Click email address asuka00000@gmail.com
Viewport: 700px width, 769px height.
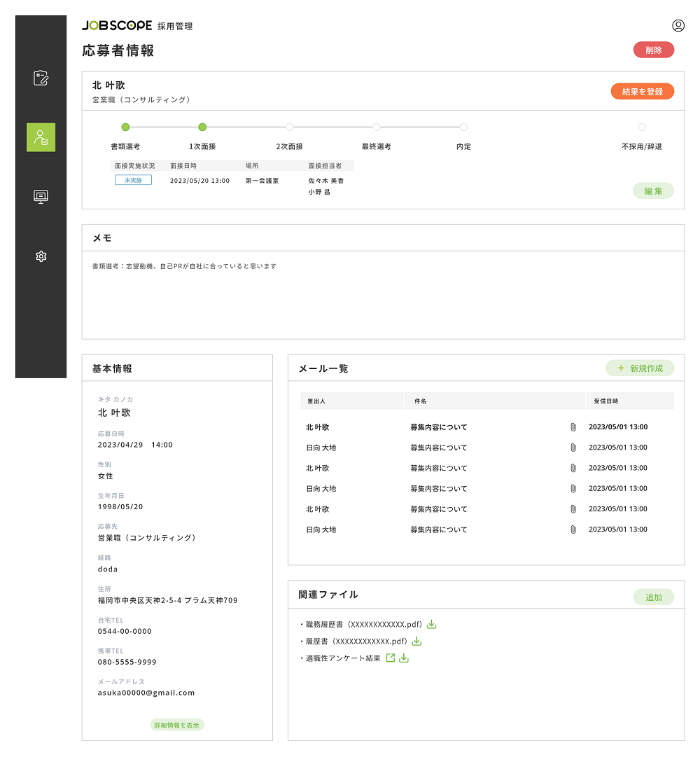146,693
